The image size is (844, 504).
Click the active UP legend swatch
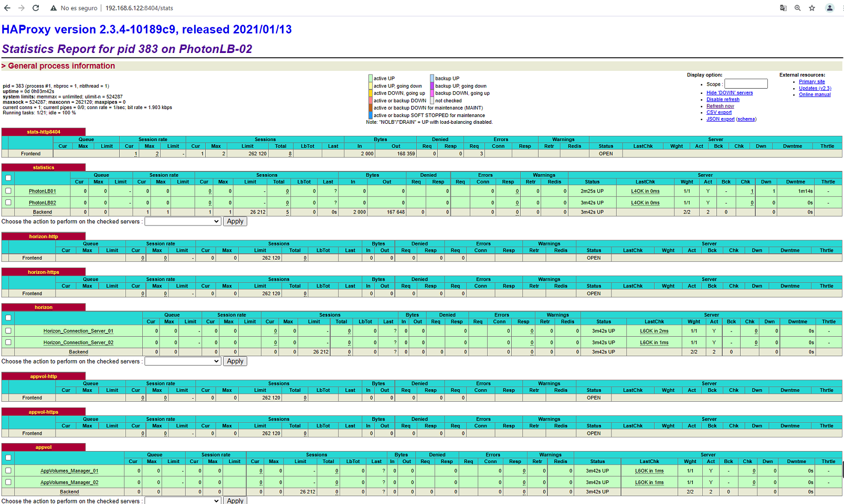coord(371,79)
